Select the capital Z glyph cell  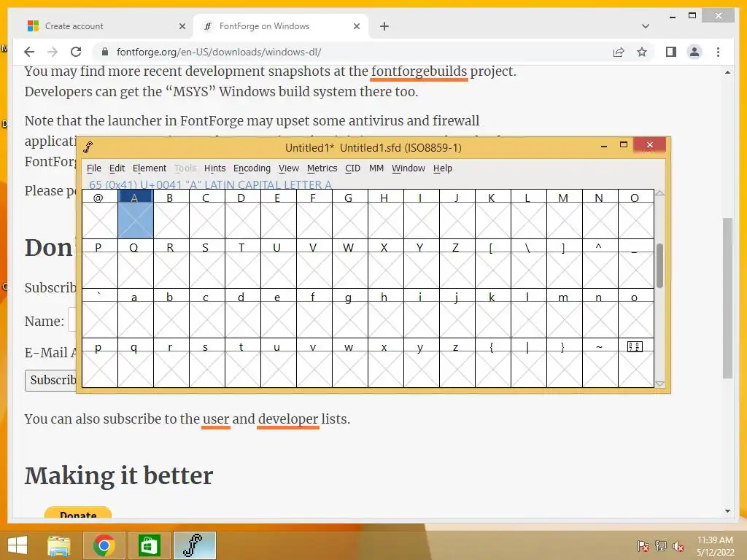pyautogui.click(x=457, y=263)
